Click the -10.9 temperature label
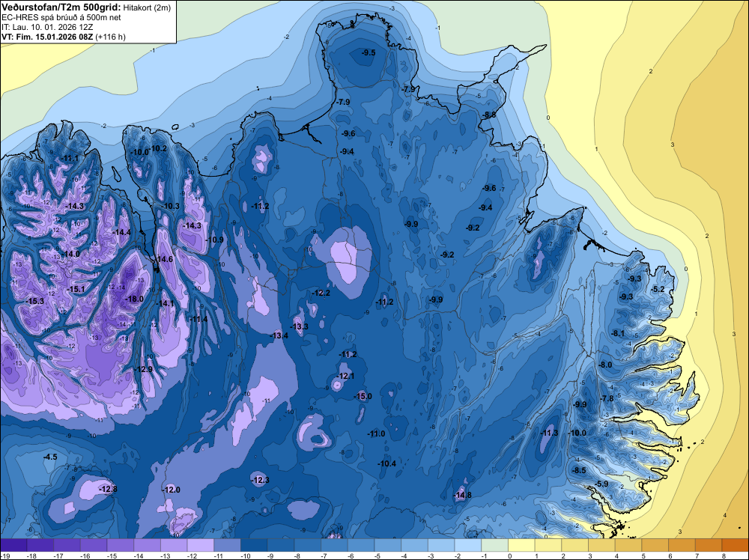749x560 pixels. pos(214,240)
